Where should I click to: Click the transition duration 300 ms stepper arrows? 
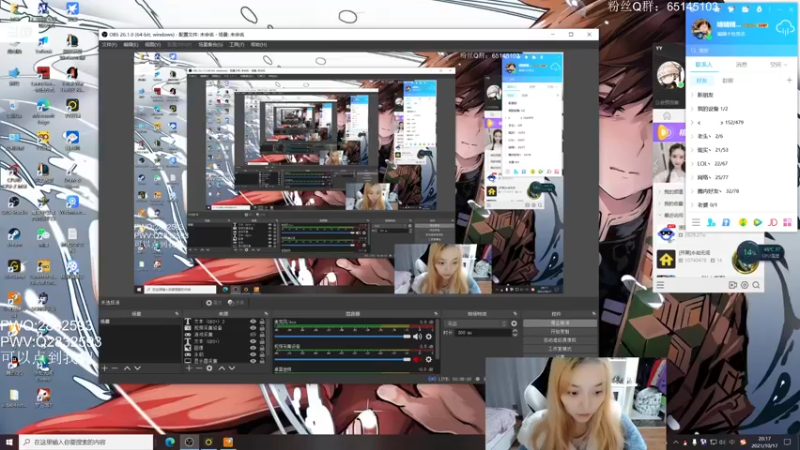[514, 333]
